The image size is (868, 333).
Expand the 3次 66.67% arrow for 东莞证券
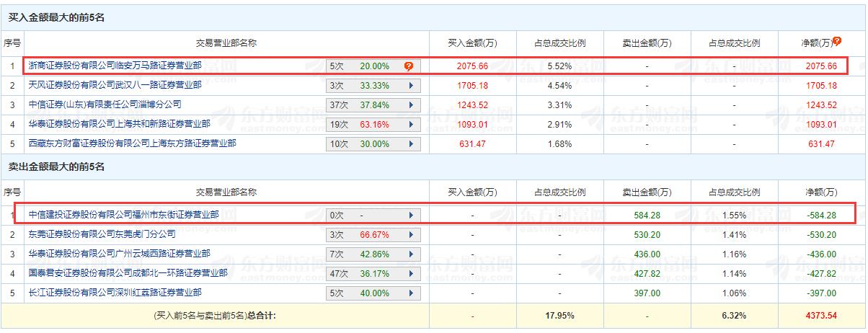412,235
